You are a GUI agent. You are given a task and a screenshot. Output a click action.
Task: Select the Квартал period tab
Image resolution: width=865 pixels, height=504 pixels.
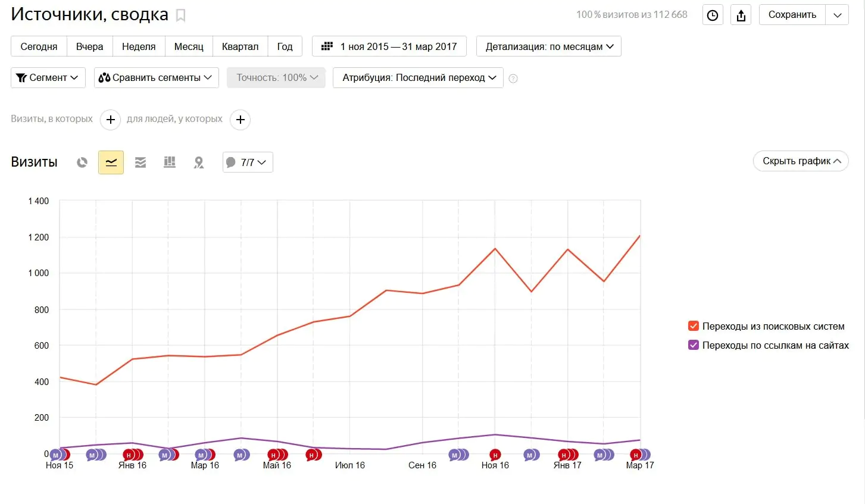click(240, 46)
